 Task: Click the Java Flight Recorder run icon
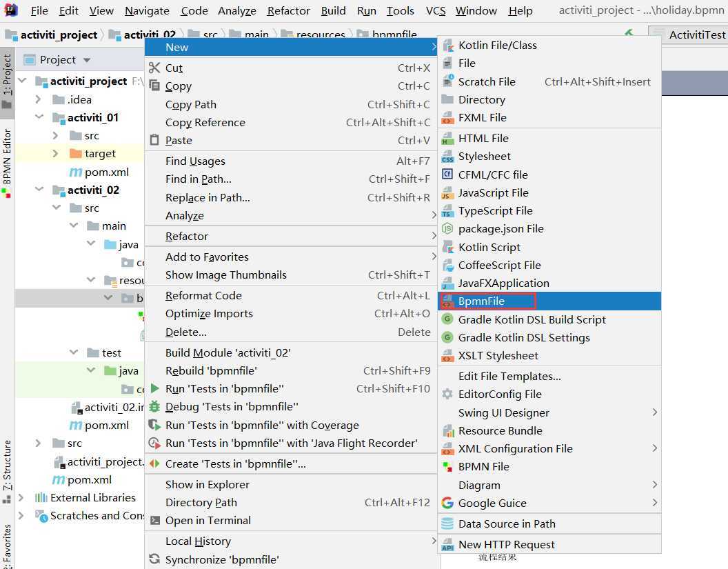pyautogui.click(x=154, y=443)
